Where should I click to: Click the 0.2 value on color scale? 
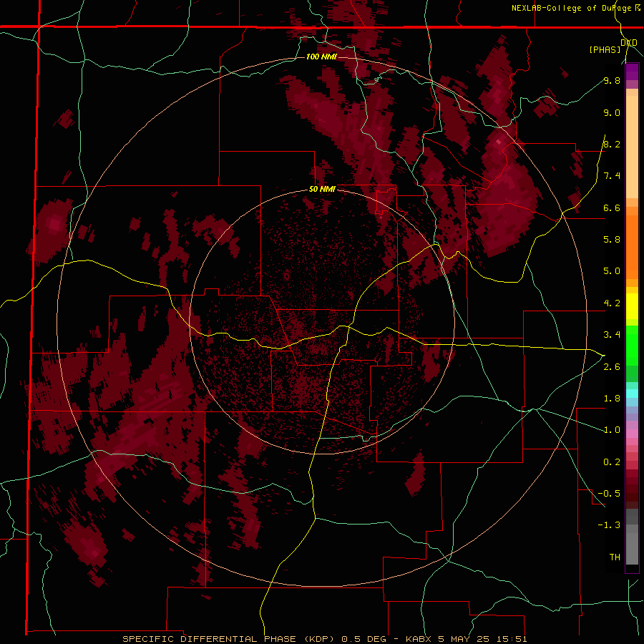[612, 462]
